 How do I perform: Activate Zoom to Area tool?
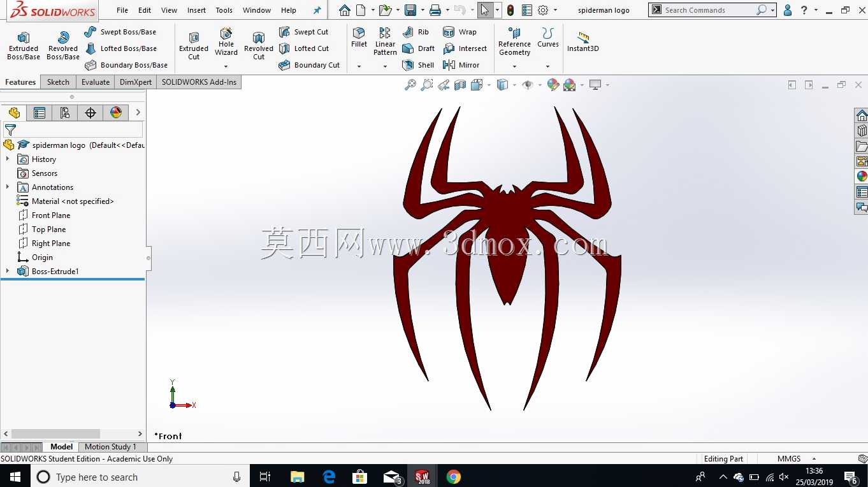(x=427, y=85)
